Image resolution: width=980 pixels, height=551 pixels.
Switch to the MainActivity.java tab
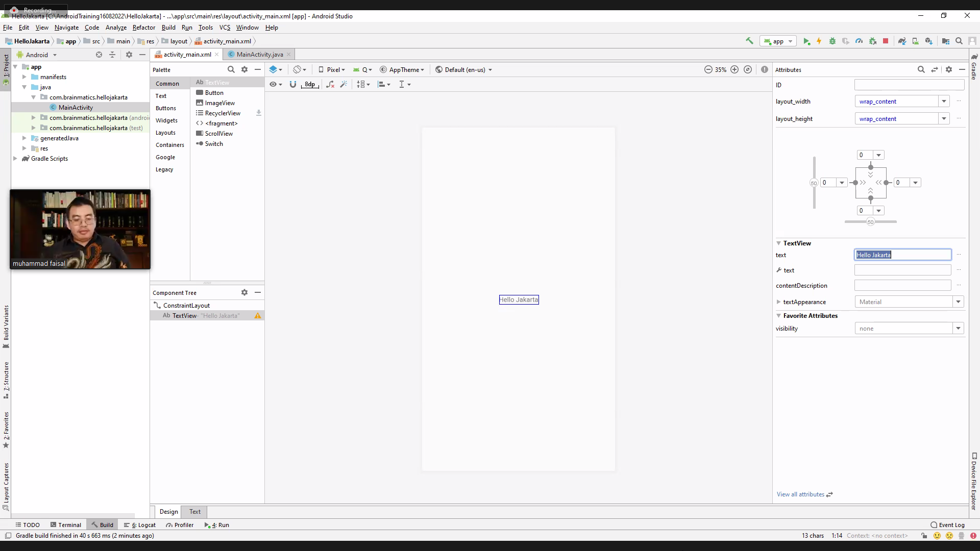click(259, 55)
